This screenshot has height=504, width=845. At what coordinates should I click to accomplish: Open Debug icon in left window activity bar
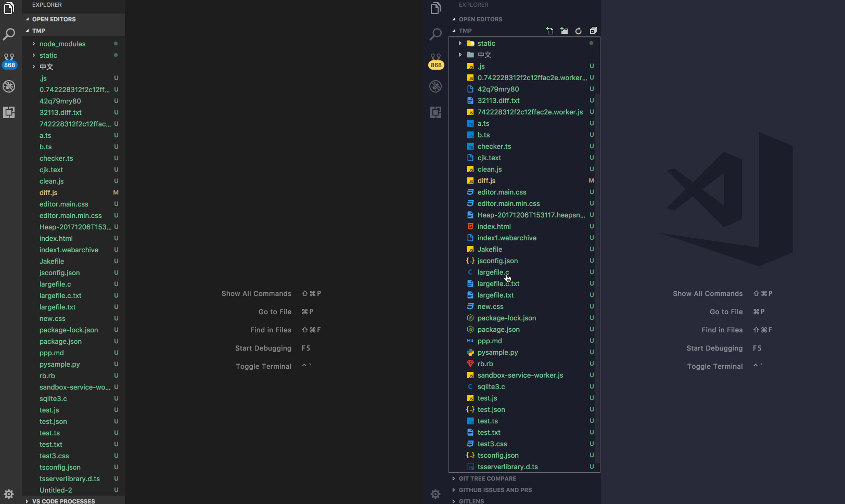pos(9,86)
